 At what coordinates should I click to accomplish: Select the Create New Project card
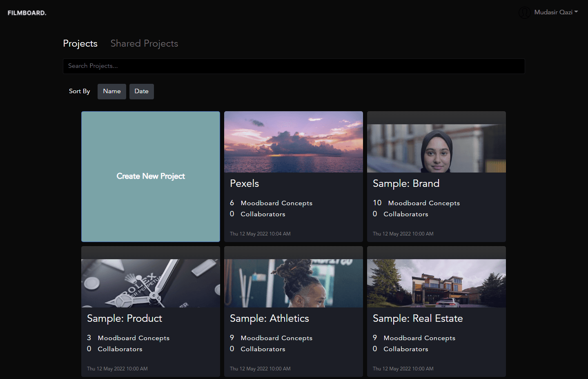[x=150, y=176]
